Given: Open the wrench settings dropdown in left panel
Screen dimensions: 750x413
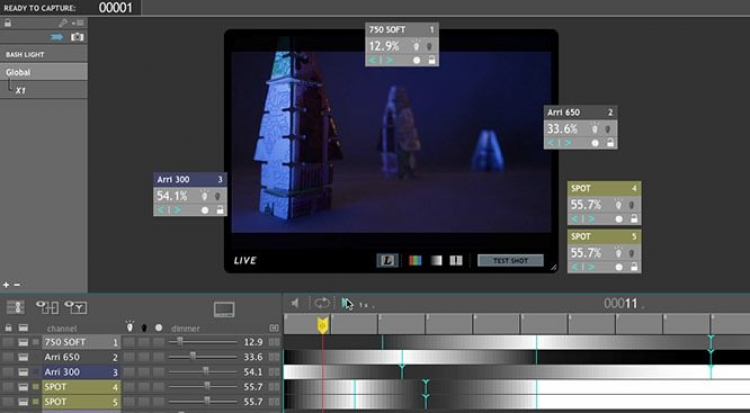Looking at the screenshot, I should [x=67, y=22].
